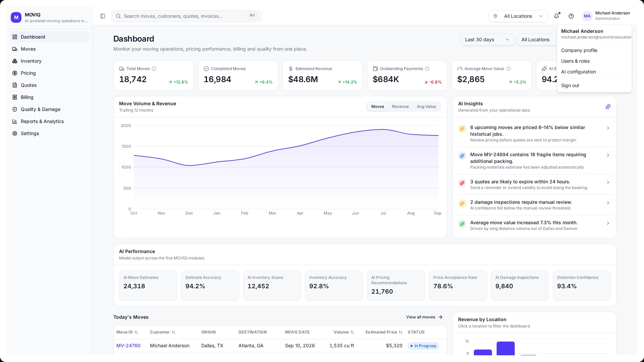Click the AI Move Estimates card

pyautogui.click(x=148, y=286)
